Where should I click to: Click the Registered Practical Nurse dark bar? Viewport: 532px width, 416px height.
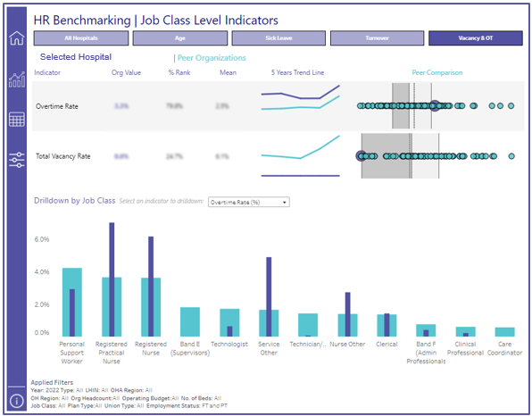coord(112,279)
